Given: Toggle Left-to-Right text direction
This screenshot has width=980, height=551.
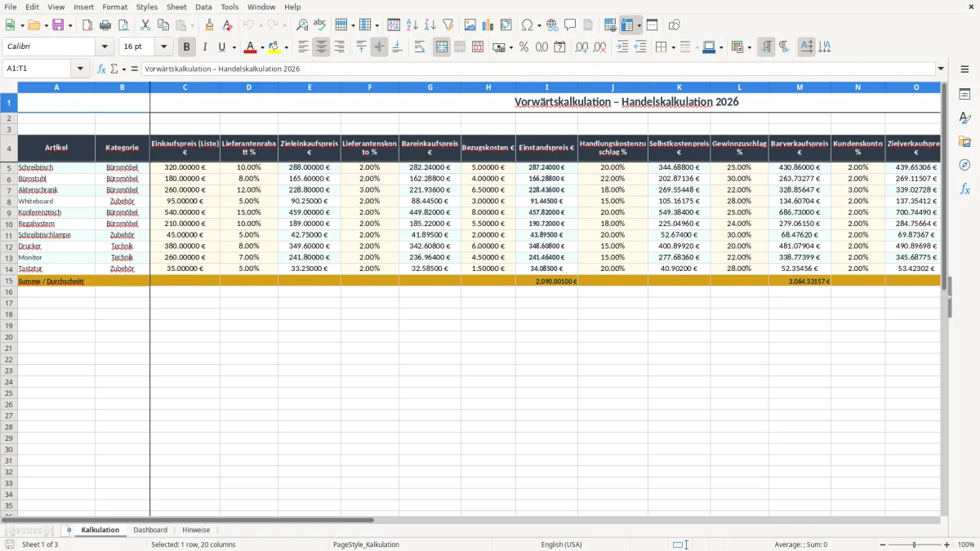Looking at the screenshot, I should pos(766,47).
